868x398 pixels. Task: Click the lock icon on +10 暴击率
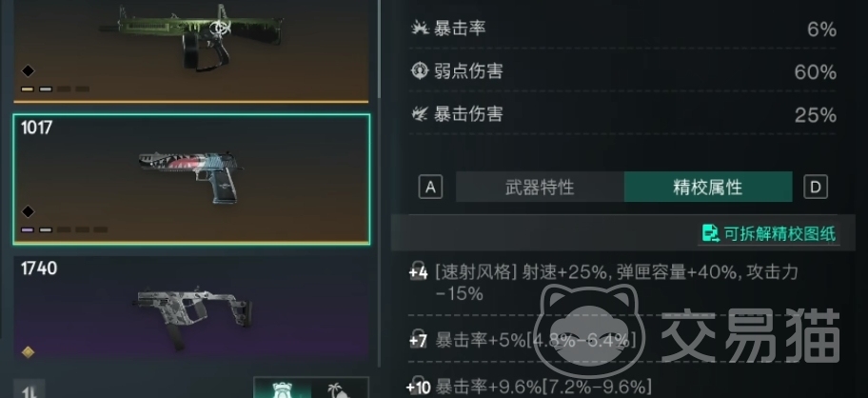click(x=418, y=386)
